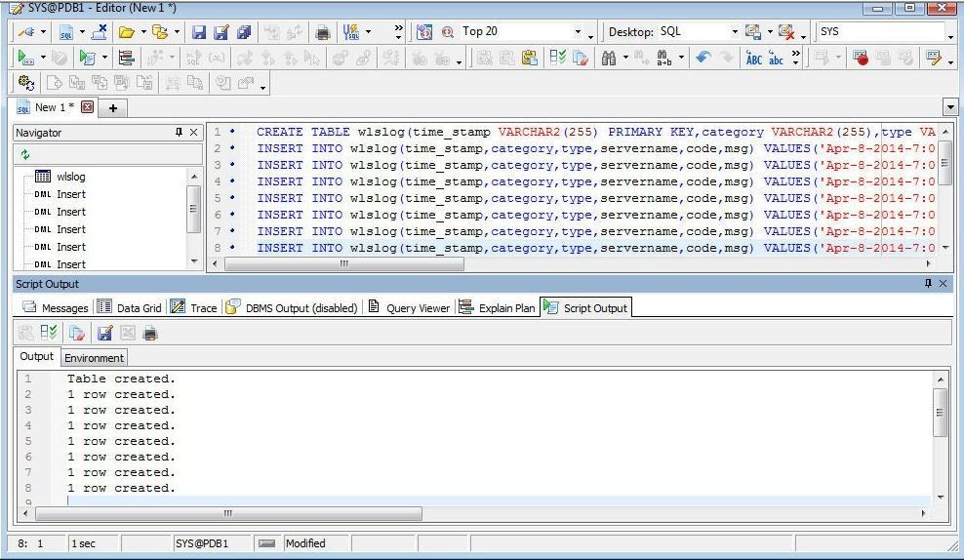The height and width of the screenshot is (560, 964).
Task: Click the SQL editor horizontal scrollbar
Action: (344, 263)
